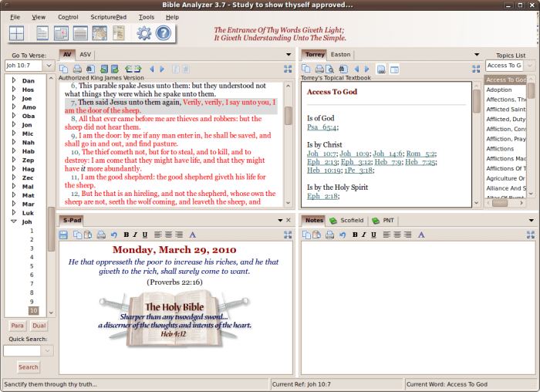Click the Bible text vertical scrollbar thumb
The width and height of the screenshot is (540, 392).
click(x=289, y=116)
